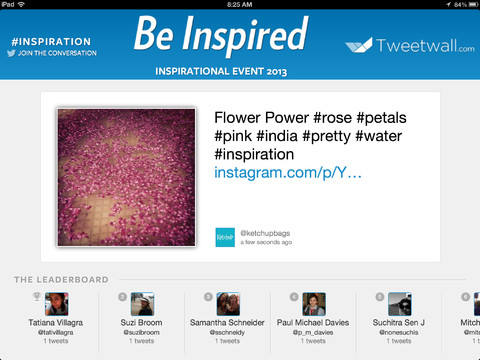Click the Tweetwall.com brand text
480x360 pixels.
tap(426, 46)
